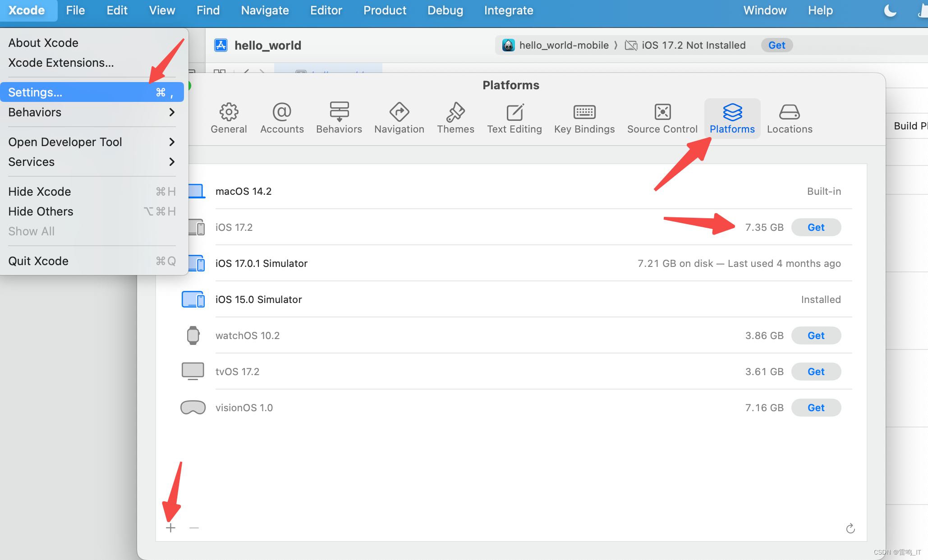This screenshot has width=928, height=560.
Task: Switch to Source Control settings
Action: tap(662, 118)
